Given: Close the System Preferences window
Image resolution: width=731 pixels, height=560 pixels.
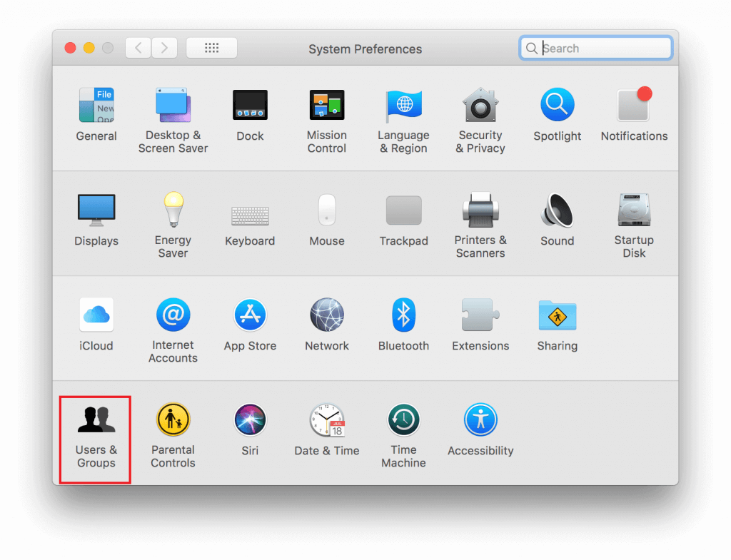Looking at the screenshot, I should (x=71, y=48).
